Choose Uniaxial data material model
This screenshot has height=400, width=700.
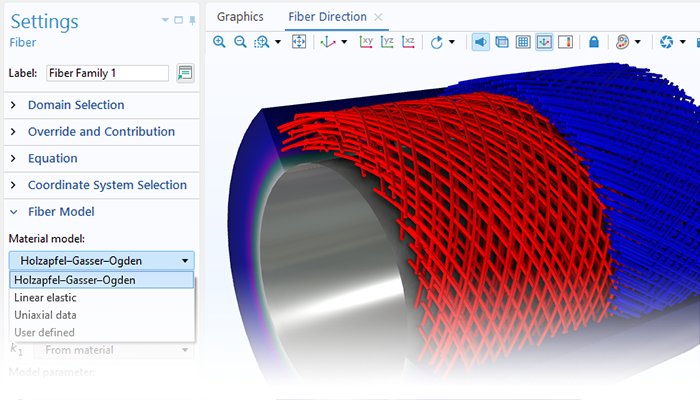102,315
